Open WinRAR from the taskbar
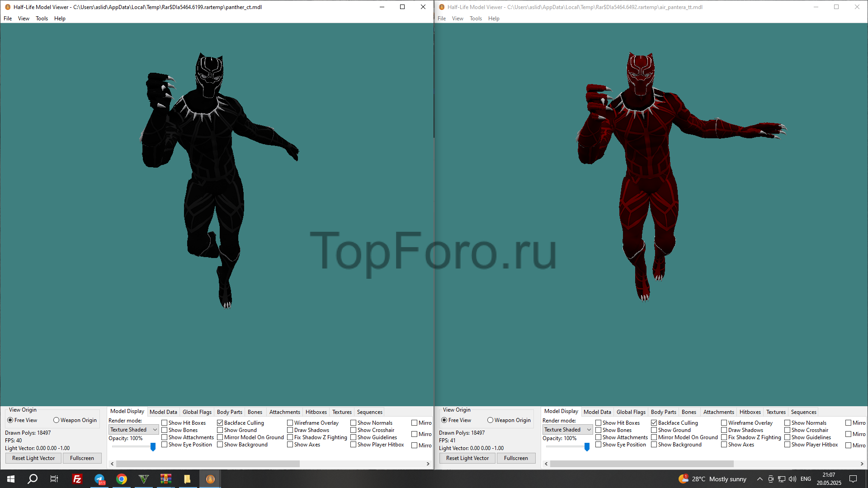868x488 pixels. (165, 479)
